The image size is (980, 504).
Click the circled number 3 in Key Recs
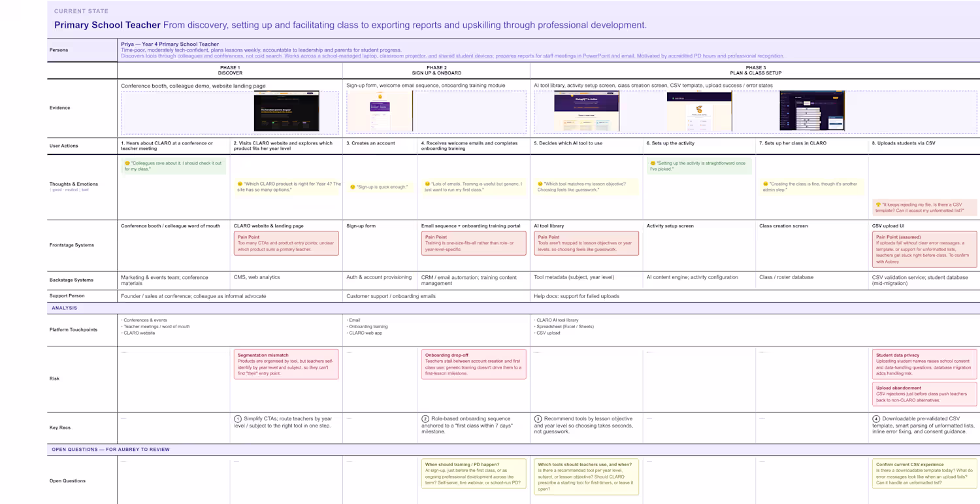pos(538,419)
